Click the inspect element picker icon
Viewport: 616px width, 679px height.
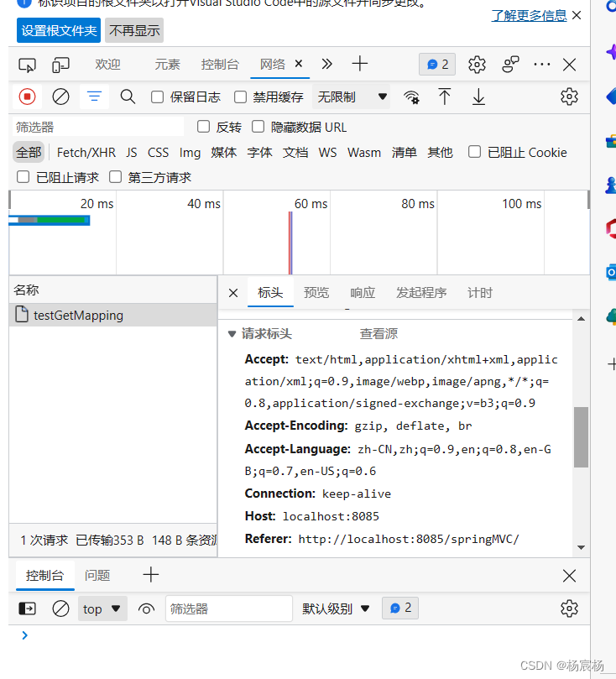click(x=27, y=65)
